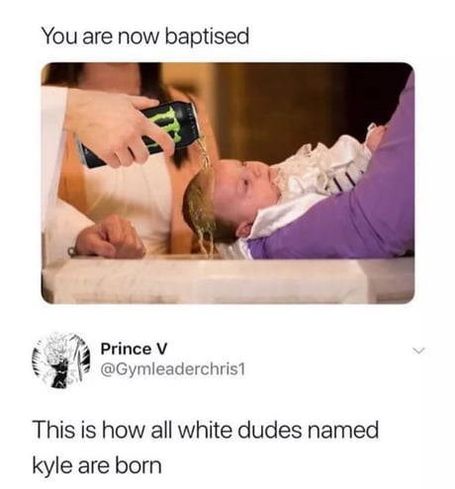Screen dimensions: 455x489
Task: Click the clenched fist resting on marble
Action: pyautogui.click(x=110, y=238)
